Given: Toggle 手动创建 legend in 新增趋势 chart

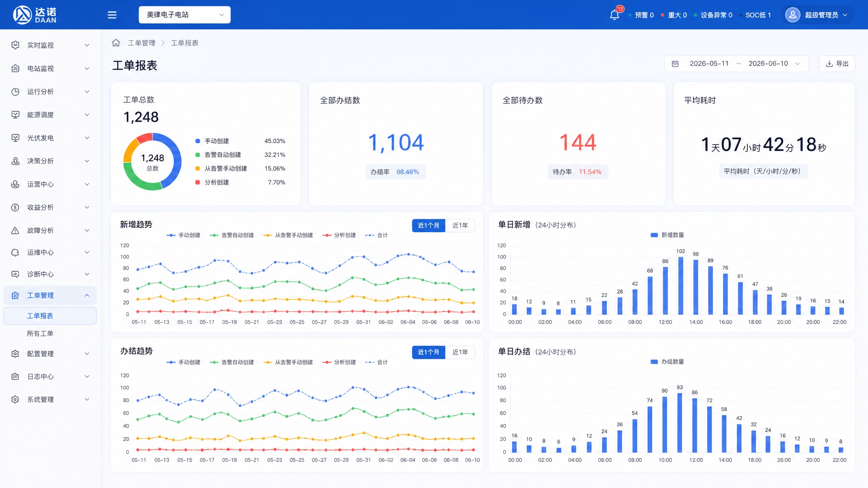Looking at the screenshot, I should (x=183, y=235).
